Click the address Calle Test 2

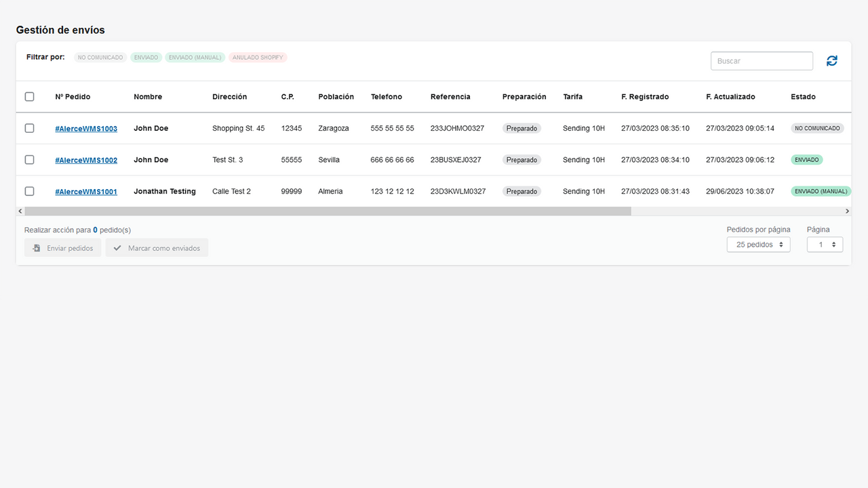click(x=231, y=192)
